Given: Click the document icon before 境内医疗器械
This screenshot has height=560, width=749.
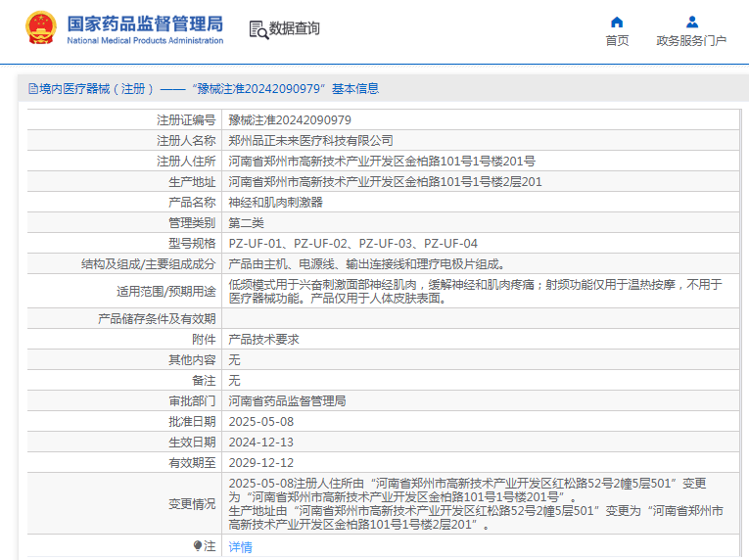Looking at the screenshot, I should [33, 88].
